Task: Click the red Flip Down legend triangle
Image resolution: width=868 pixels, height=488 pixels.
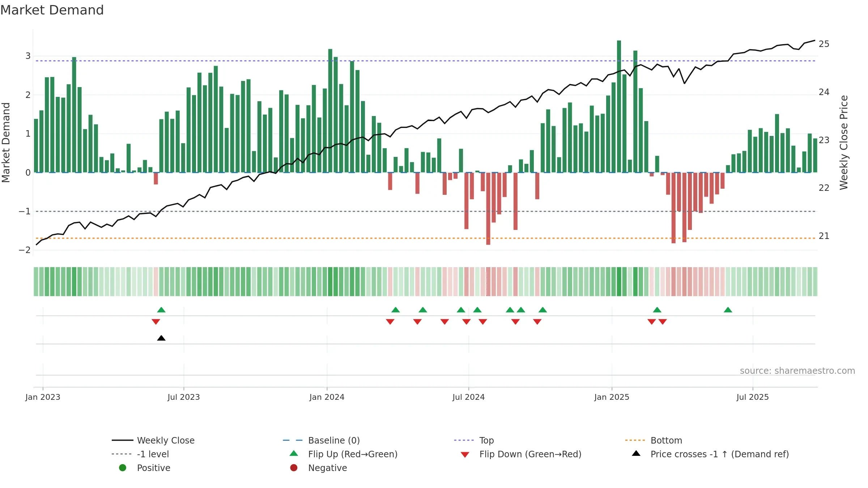Action: (x=465, y=455)
